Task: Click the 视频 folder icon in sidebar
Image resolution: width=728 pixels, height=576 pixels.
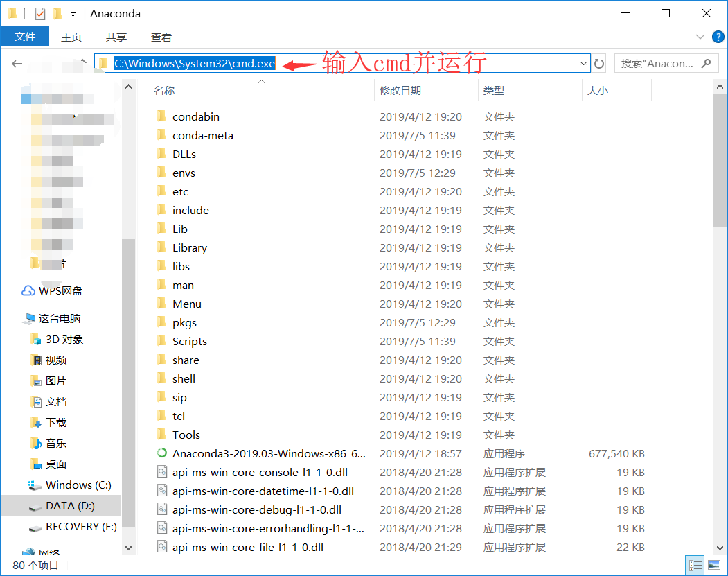Action: coord(36,360)
